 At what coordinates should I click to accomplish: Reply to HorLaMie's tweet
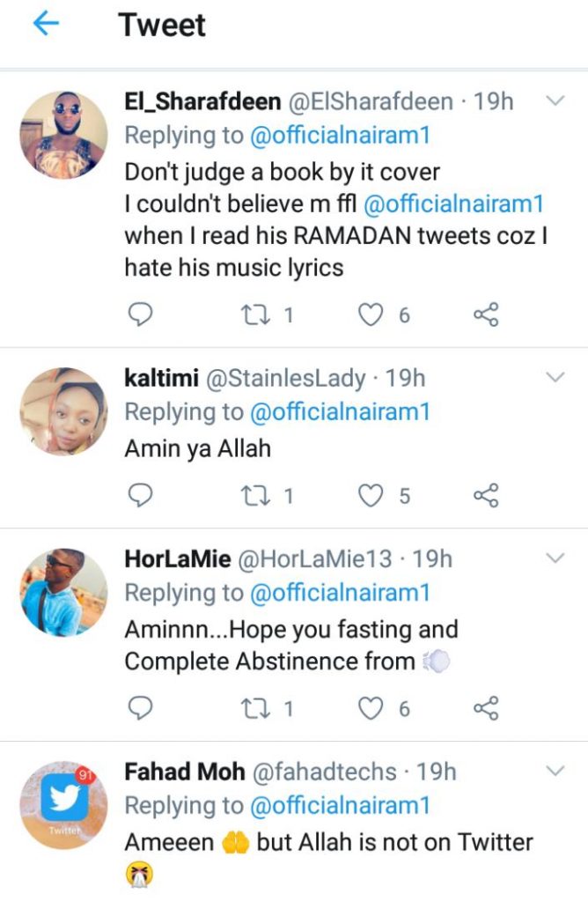(x=141, y=707)
